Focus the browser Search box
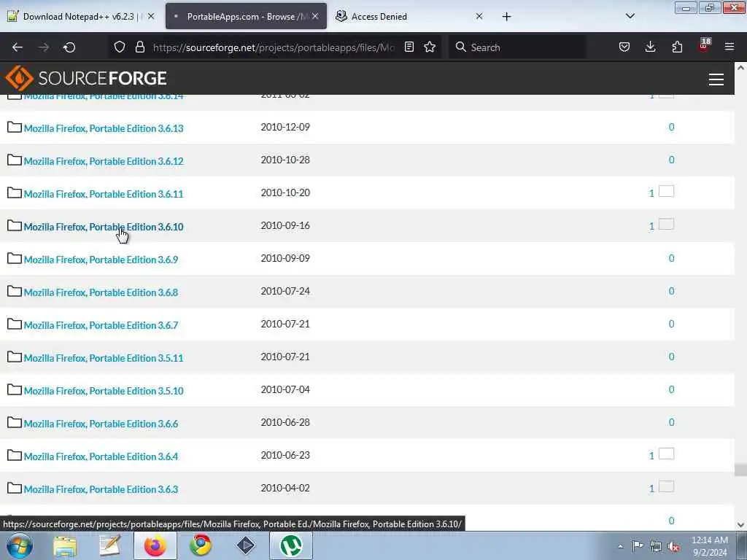747x560 pixels. 517,47
